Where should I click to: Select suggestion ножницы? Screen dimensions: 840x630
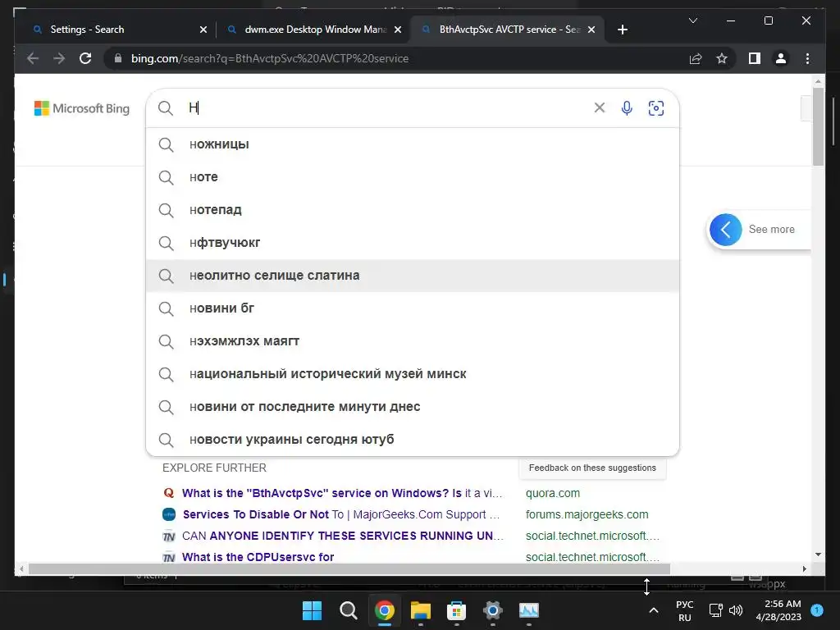pos(413,144)
